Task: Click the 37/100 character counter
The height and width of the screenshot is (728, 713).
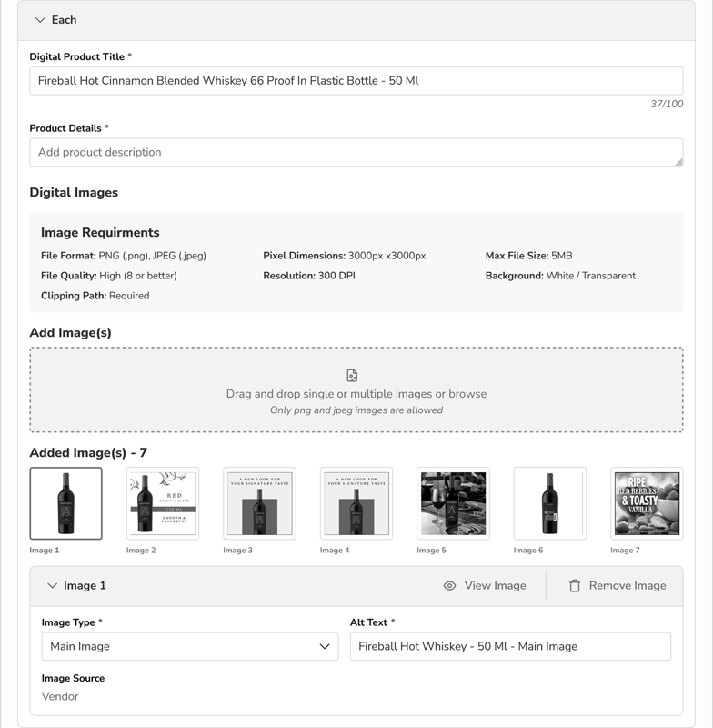Action: (667, 104)
